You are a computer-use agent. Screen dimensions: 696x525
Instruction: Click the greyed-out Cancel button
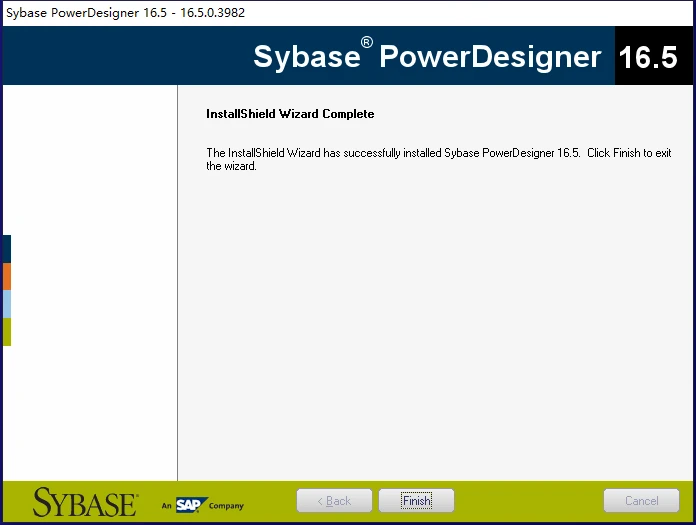(641, 501)
